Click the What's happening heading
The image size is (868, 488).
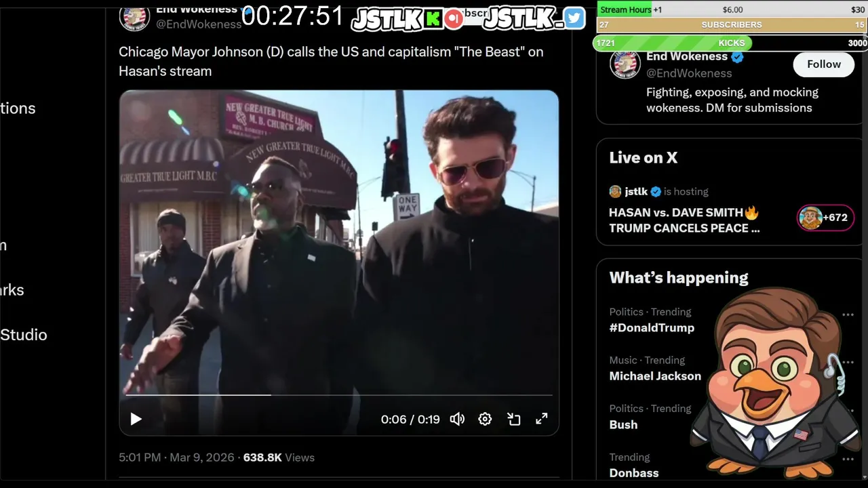click(x=679, y=277)
